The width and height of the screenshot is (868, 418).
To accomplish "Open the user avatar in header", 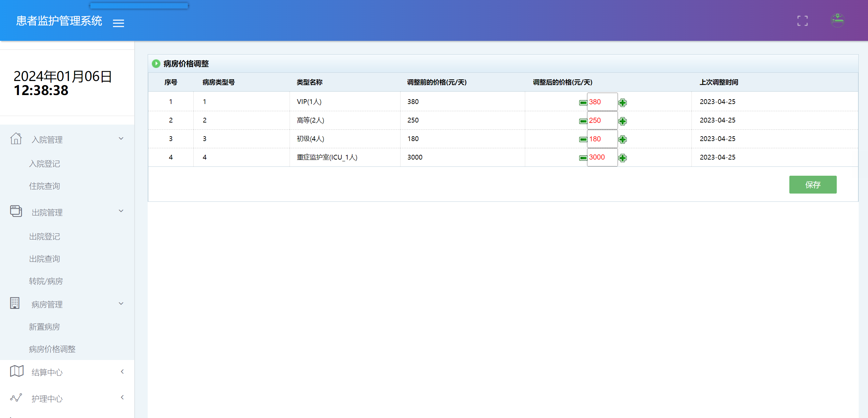I will click(837, 20).
